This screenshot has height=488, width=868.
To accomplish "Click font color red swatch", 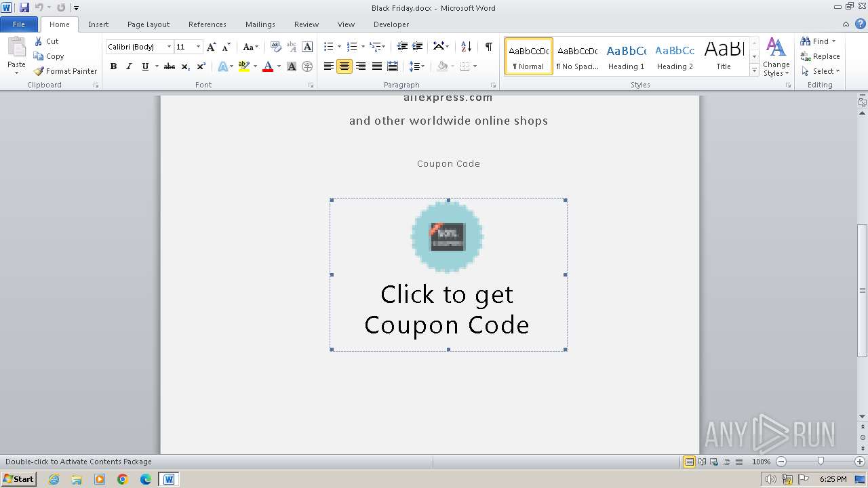I will click(x=268, y=66).
